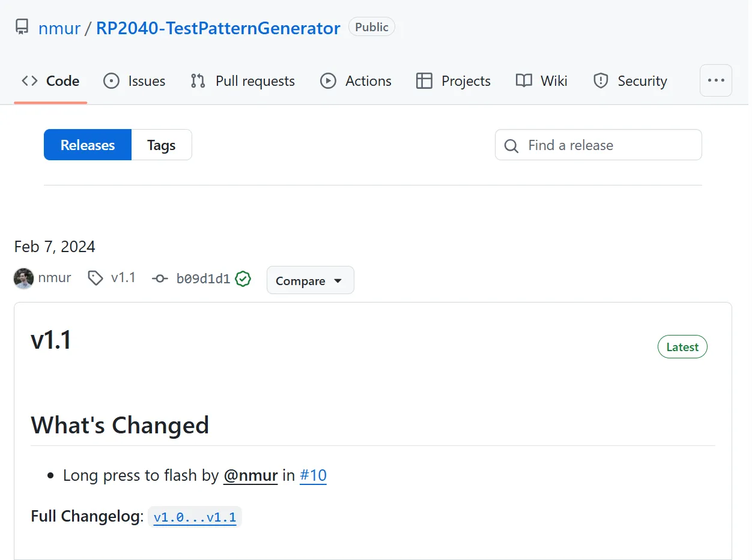This screenshot has width=752, height=560.
Task: Open the Security tab
Action: [630, 81]
